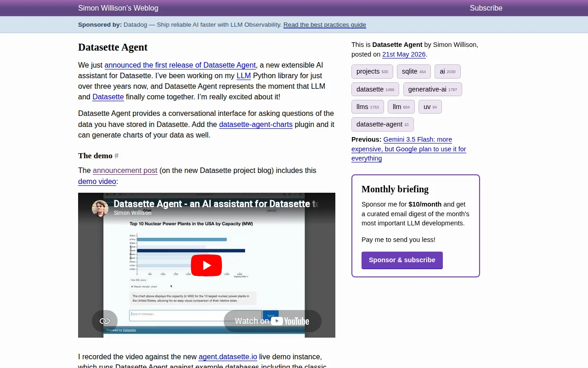588x368 pixels.
Task: Open the 21st May 2026 date link
Action: click(404, 54)
